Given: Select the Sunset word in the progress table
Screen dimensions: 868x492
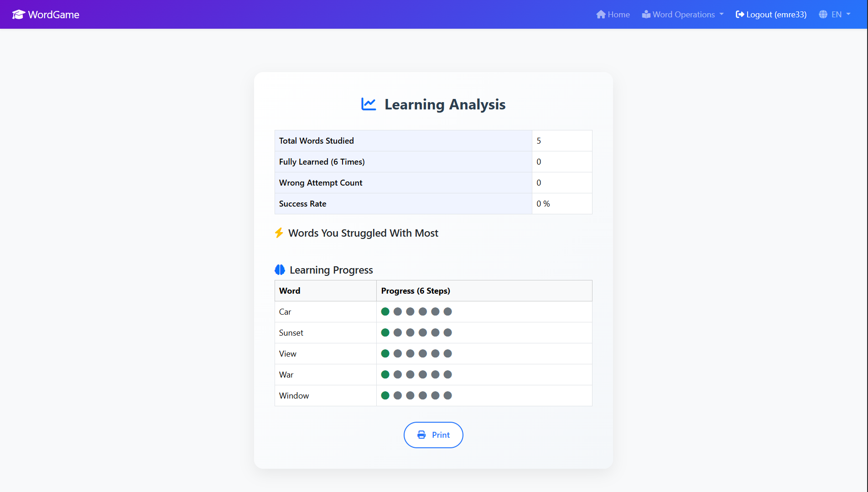Looking at the screenshot, I should coord(291,333).
